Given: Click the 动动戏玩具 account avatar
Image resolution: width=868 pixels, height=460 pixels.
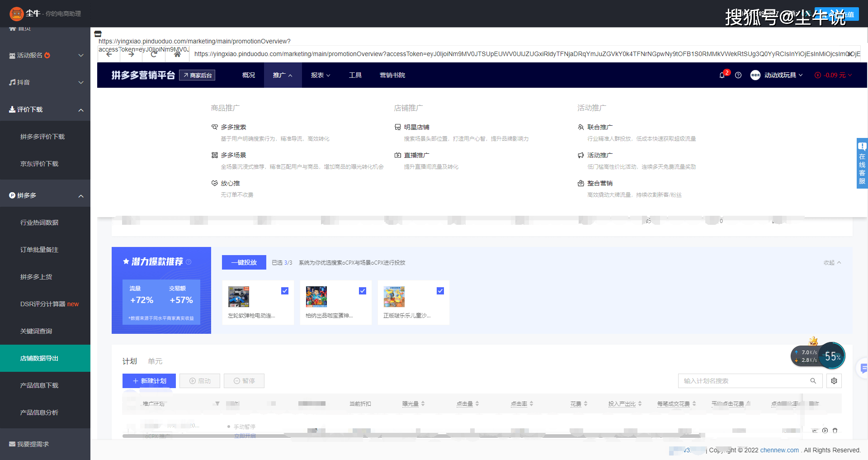Looking at the screenshot, I should pyautogui.click(x=755, y=75).
